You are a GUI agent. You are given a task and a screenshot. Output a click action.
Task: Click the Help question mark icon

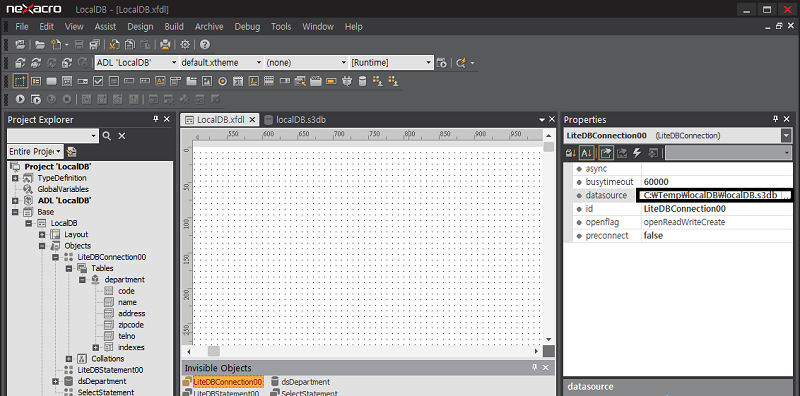[205, 44]
